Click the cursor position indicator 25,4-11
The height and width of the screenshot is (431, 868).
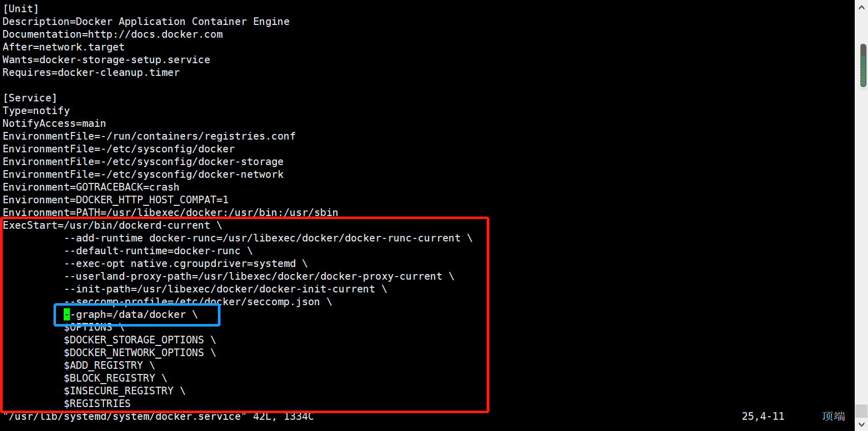763,416
